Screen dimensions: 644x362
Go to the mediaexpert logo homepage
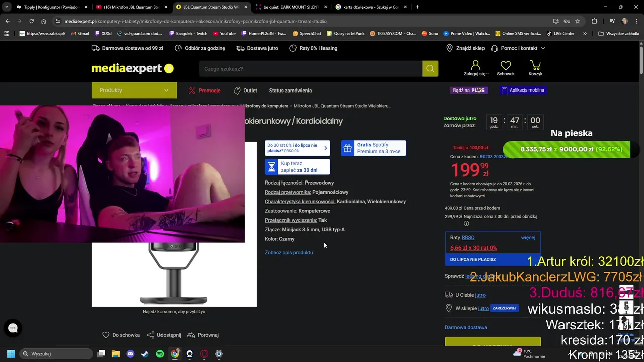tap(132, 68)
